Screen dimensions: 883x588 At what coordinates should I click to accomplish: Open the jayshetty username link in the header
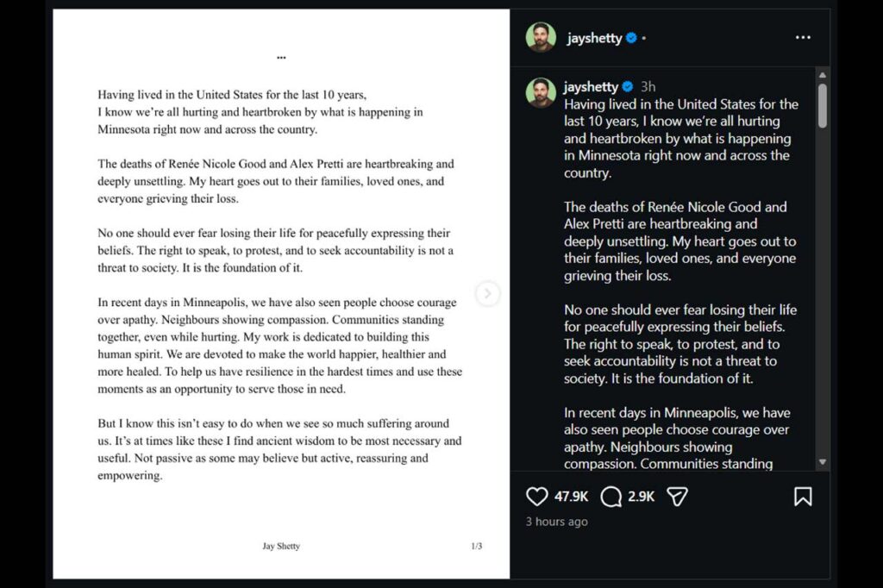tap(595, 38)
